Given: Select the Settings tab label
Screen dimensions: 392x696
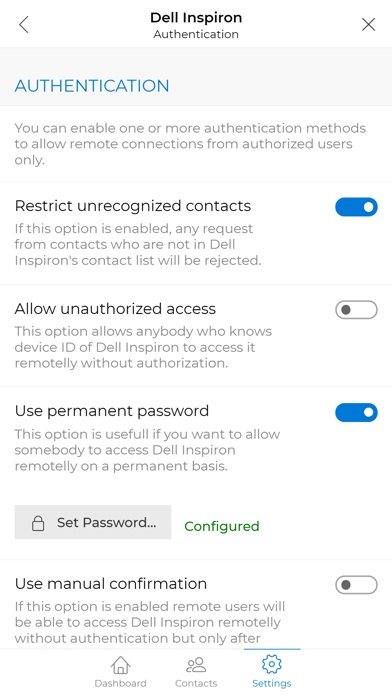Looking at the screenshot, I should coord(272,683).
